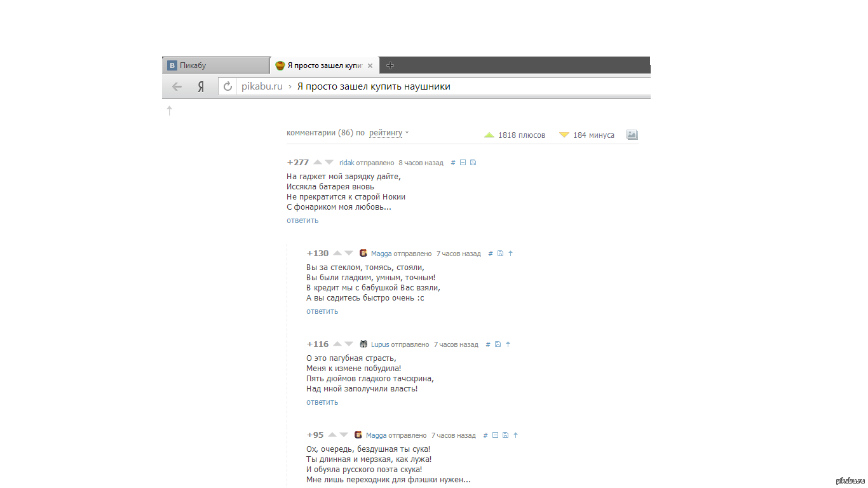Jump to parent from the +130 Magga comment
The height and width of the screenshot is (488, 868).
coord(510,254)
